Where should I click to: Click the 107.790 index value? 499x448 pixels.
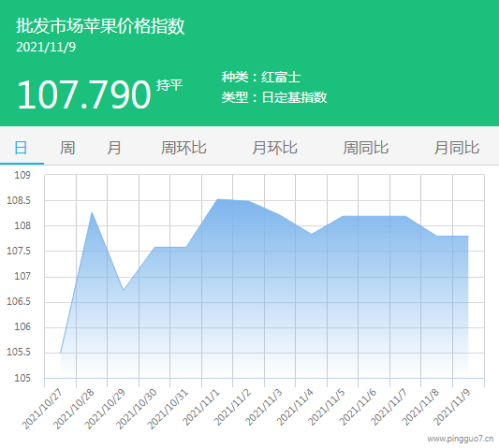pyautogui.click(x=84, y=94)
